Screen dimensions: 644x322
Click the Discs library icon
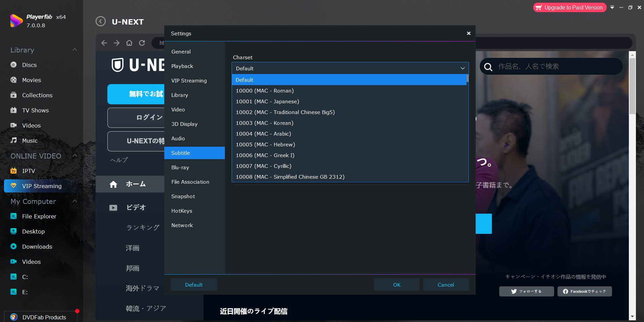pyautogui.click(x=13, y=65)
